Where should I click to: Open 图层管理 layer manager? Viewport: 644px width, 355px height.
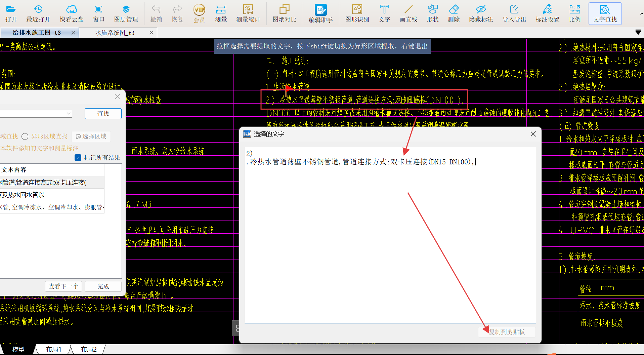pyautogui.click(x=126, y=13)
